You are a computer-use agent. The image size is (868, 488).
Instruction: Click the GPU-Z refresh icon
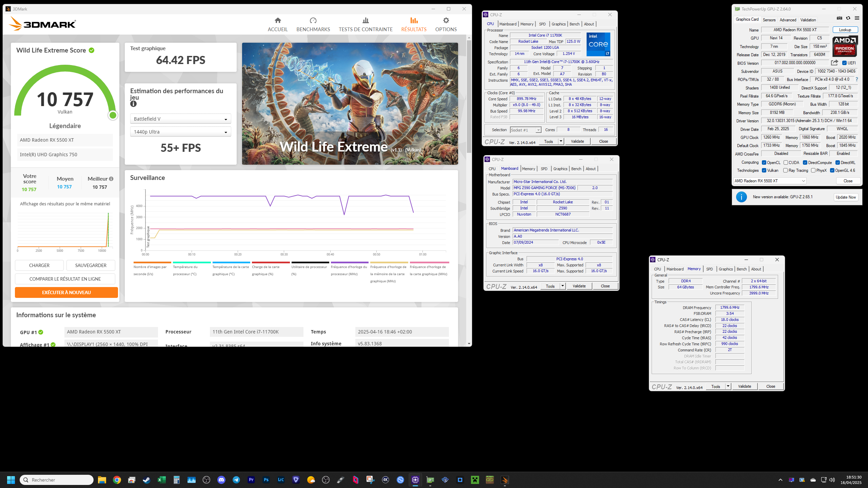(848, 18)
